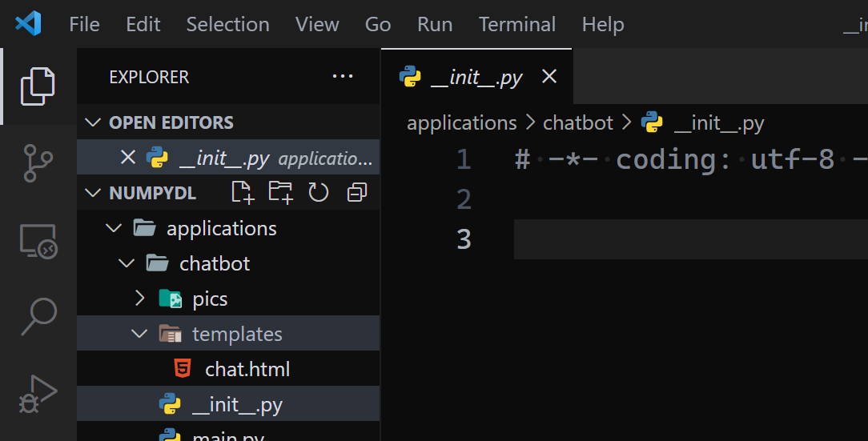Collapse the templates folder
868x441 pixels.
pos(139,334)
